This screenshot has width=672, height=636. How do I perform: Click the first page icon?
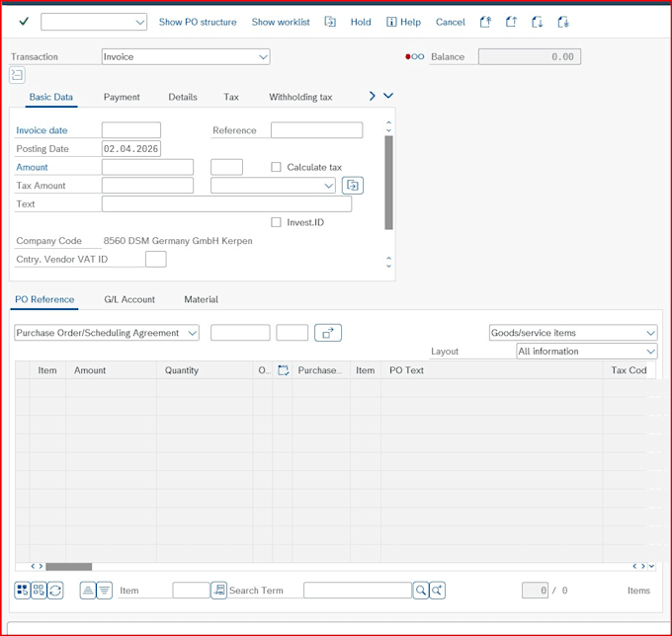[485, 22]
